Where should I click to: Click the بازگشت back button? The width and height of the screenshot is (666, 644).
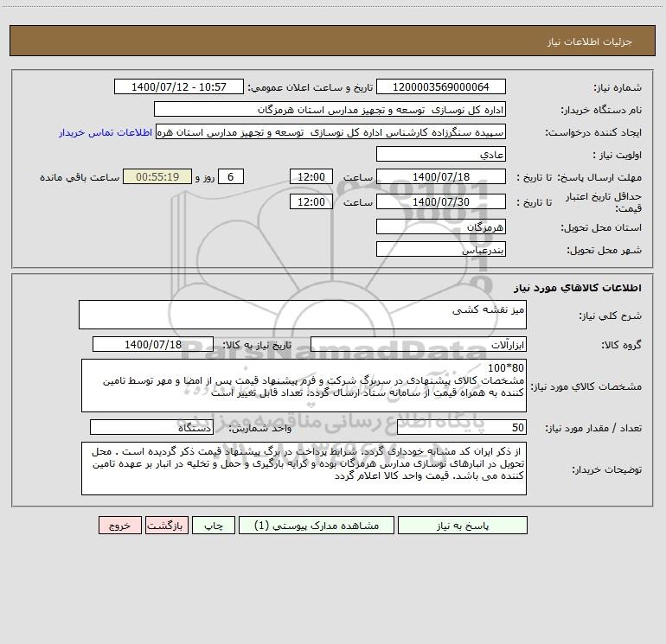pos(166,525)
